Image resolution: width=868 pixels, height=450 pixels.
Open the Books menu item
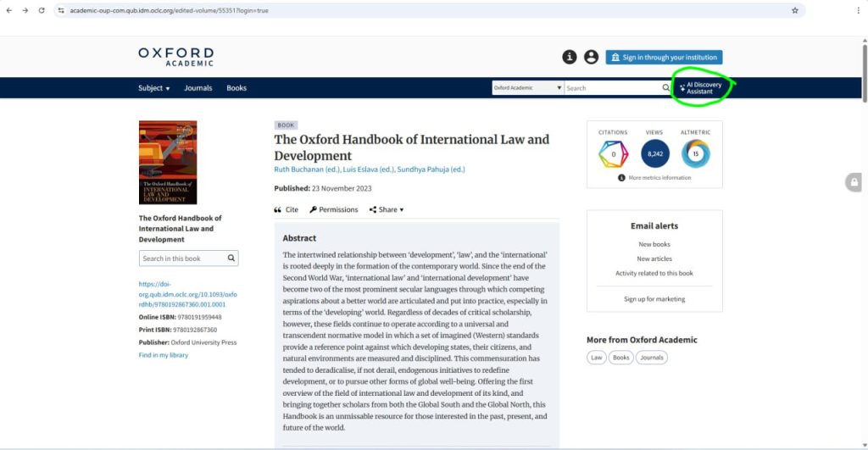[x=236, y=88]
